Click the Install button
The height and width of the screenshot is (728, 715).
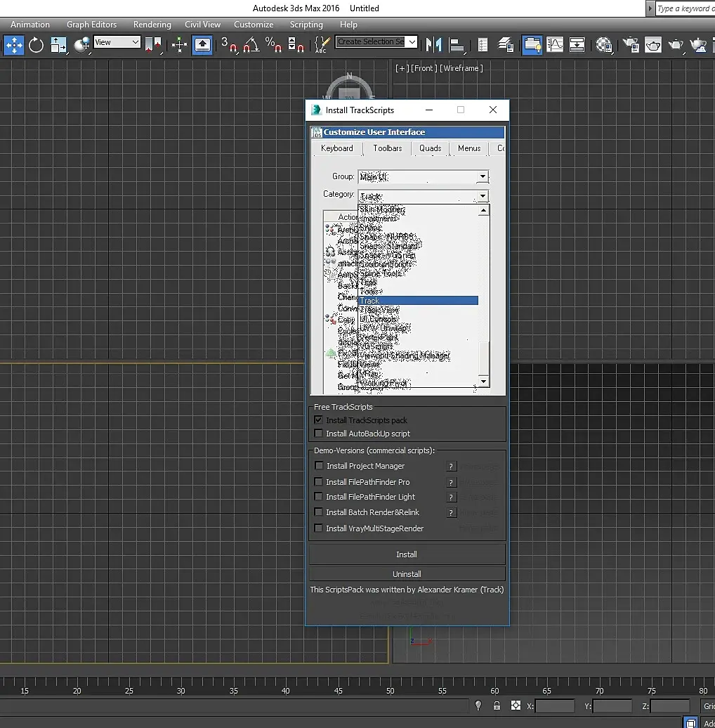point(407,554)
